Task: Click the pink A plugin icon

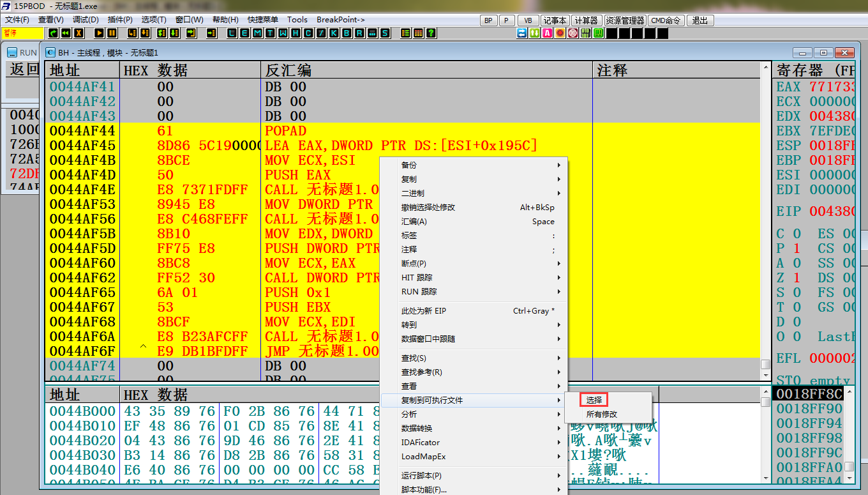Action: 547,33
